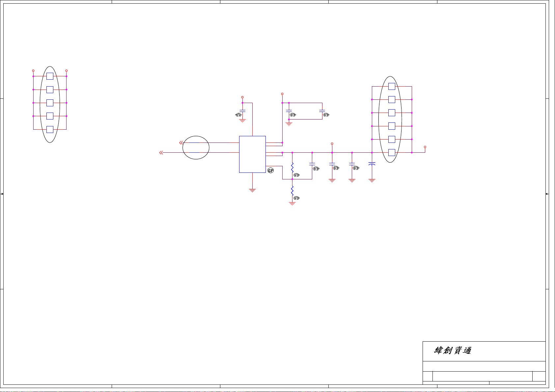Select the capacitor on the IC top supply pin
The height and width of the screenshot is (392, 555).
(x=242, y=111)
